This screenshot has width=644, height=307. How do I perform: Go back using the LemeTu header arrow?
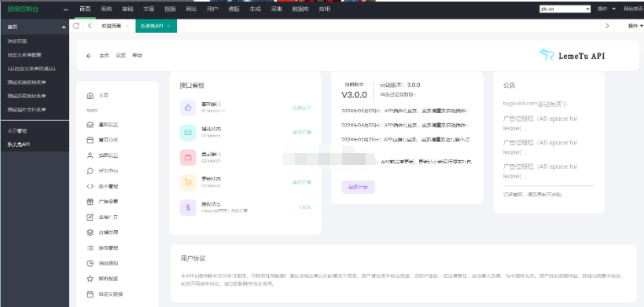pyautogui.click(x=89, y=56)
